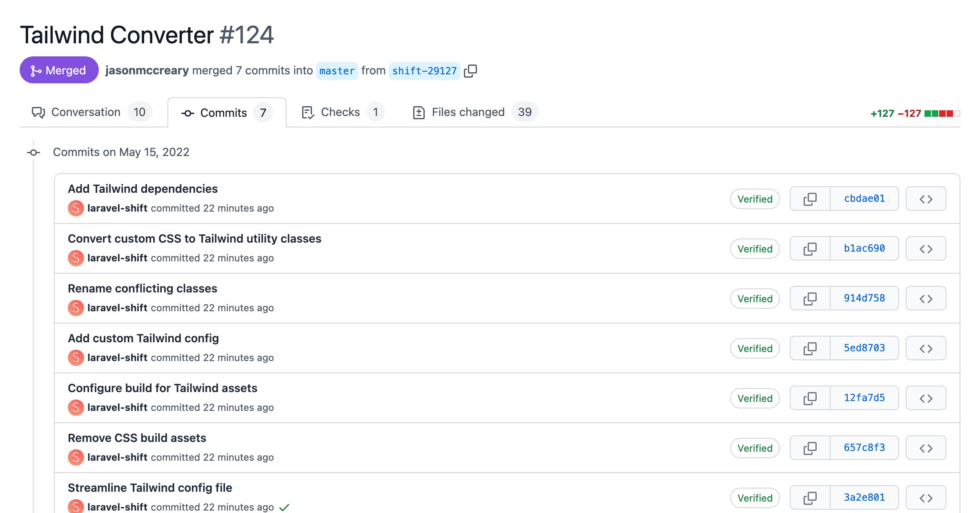980x513 pixels.
Task: Click laravel-shift author on Add custom Tailwind config
Action: (117, 358)
